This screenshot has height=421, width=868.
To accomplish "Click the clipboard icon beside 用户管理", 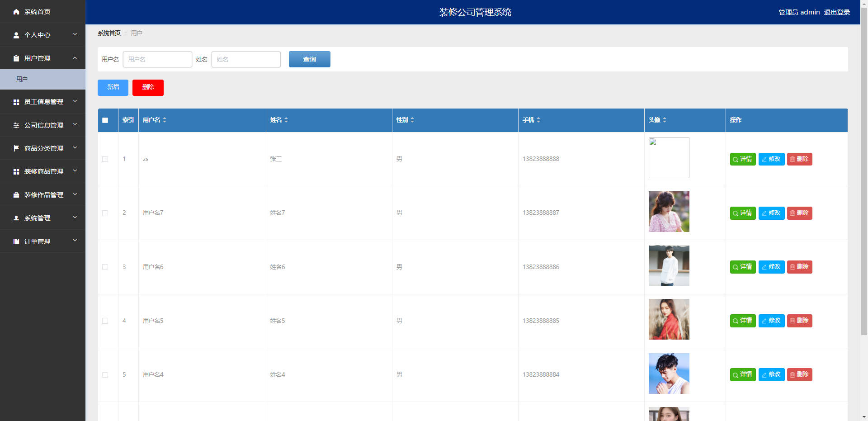I will (16, 58).
